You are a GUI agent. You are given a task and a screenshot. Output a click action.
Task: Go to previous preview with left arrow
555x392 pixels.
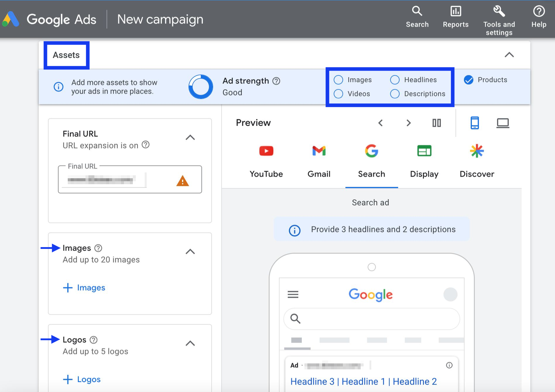tap(381, 123)
